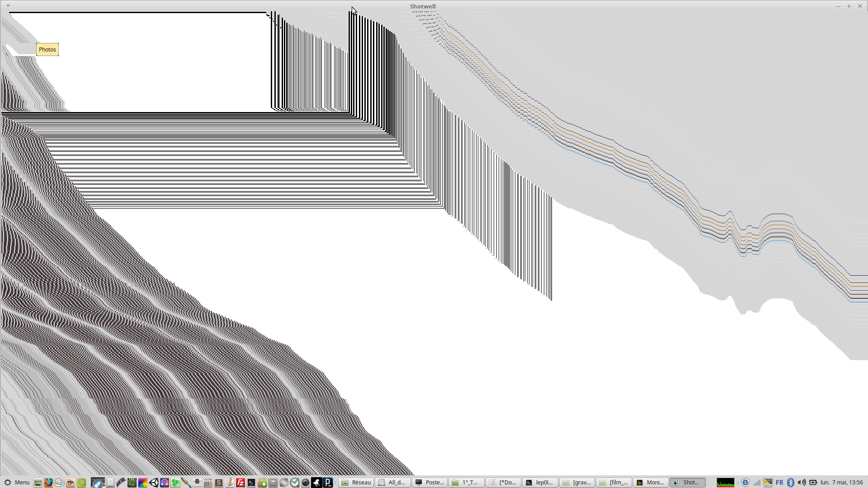Image resolution: width=868 pixels, height=488 pixels.
Task: Click the system monitor graph applet
Action: [x=725, y=483]
